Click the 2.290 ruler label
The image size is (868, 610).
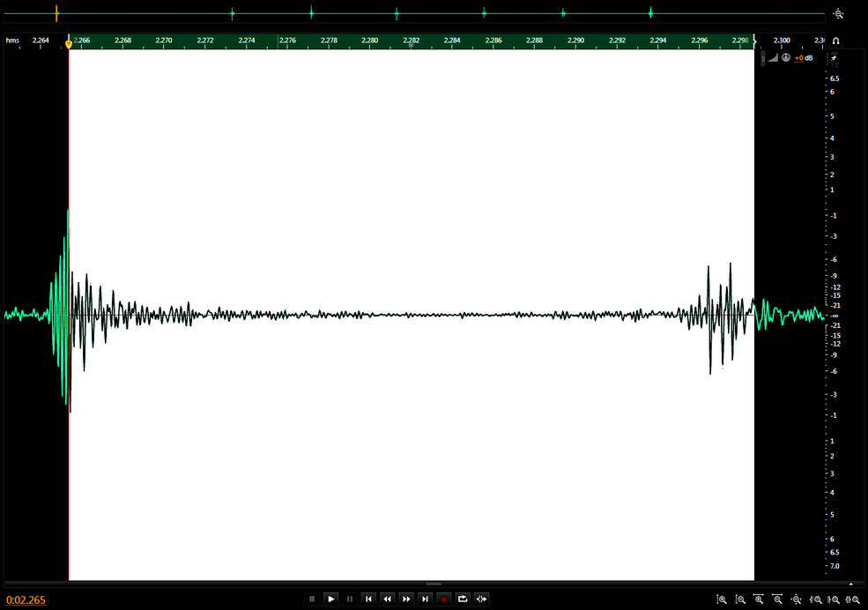[x=575, y=41]
